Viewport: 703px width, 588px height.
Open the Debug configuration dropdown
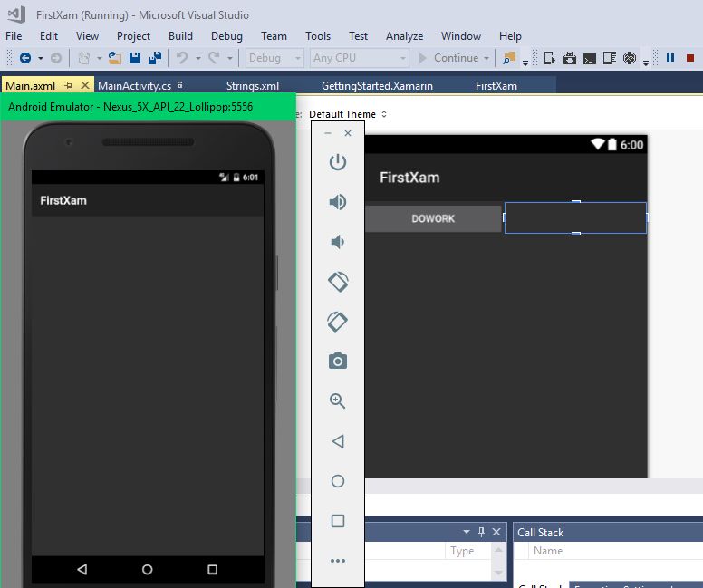click(x=274, y=58)
